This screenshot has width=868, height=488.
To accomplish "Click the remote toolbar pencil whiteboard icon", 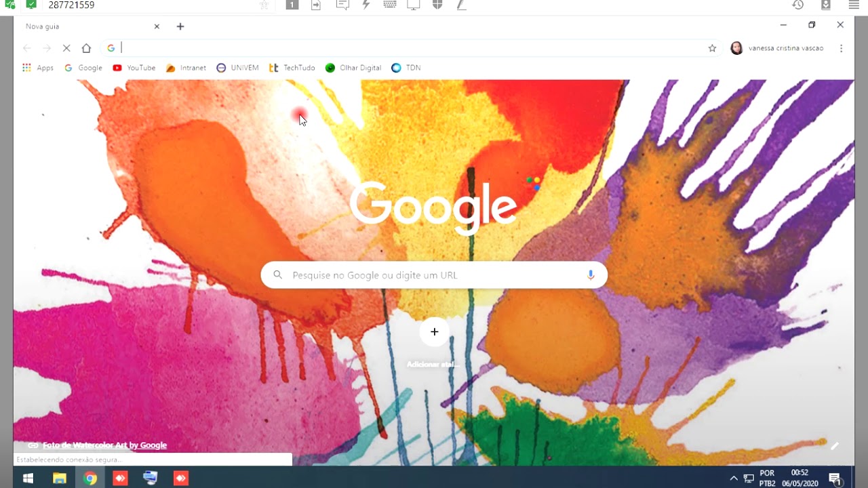I will (461, 5).
